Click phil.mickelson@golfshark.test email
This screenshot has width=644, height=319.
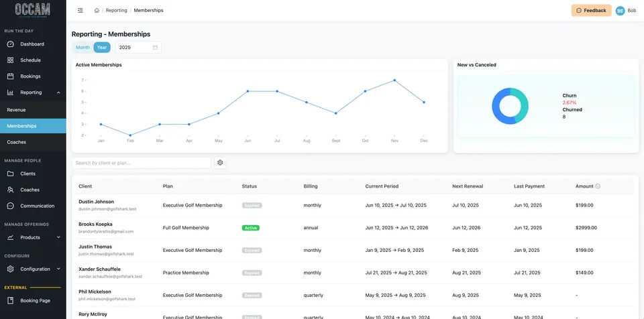point(107,299)
